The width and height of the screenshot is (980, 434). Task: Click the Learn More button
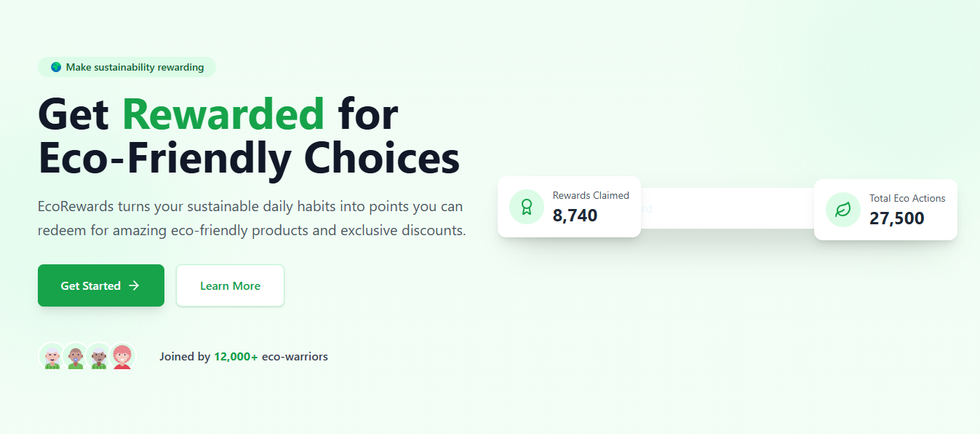click(x=230, y=285)
